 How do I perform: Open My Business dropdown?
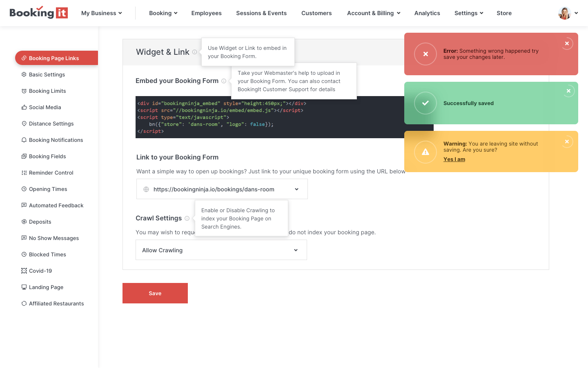click(102, 13)
